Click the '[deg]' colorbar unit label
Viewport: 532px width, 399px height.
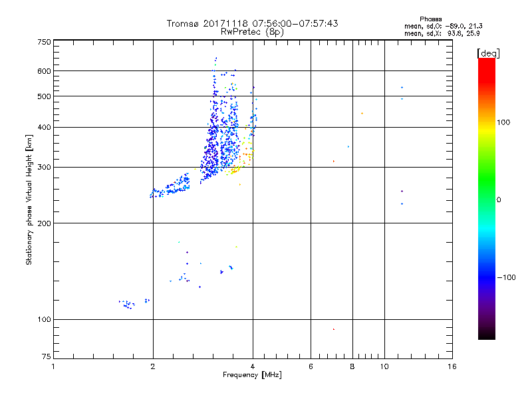488,53
